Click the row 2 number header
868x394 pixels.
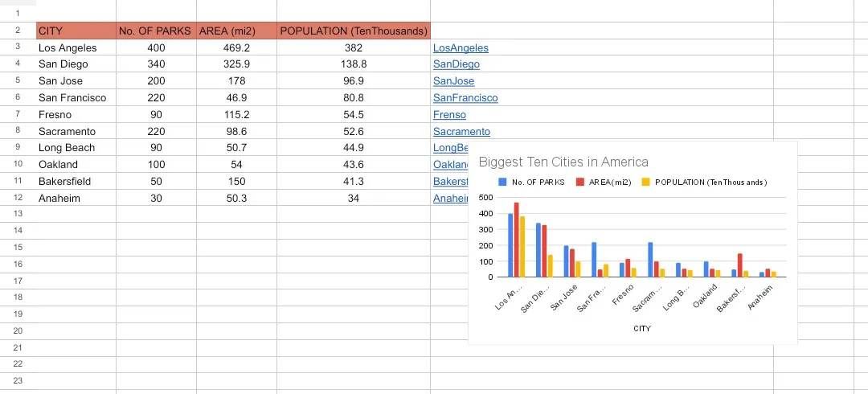pos(17,31)
